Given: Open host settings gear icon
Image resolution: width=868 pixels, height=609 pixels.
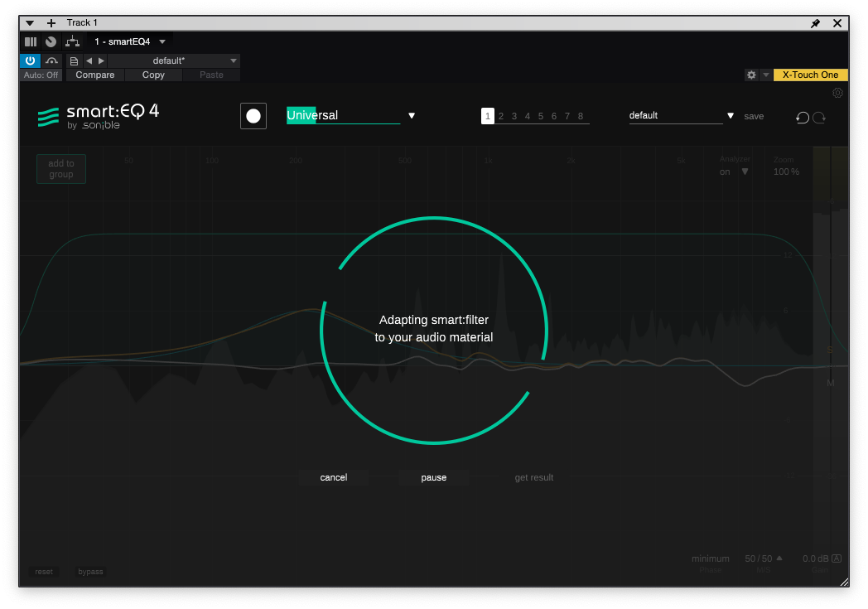Looking at the screenshot, I should point(751,75).
